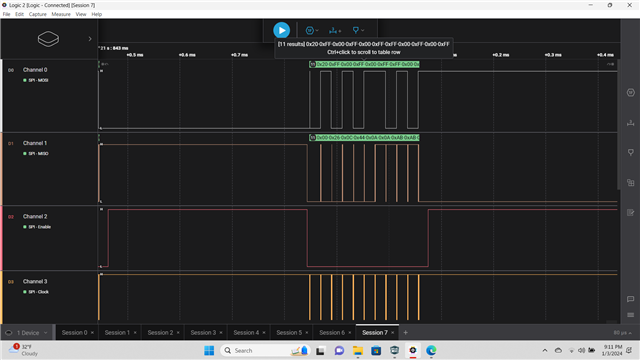Switch to Session 2 tab
This screenshot has height=360, width=640.
160,333
